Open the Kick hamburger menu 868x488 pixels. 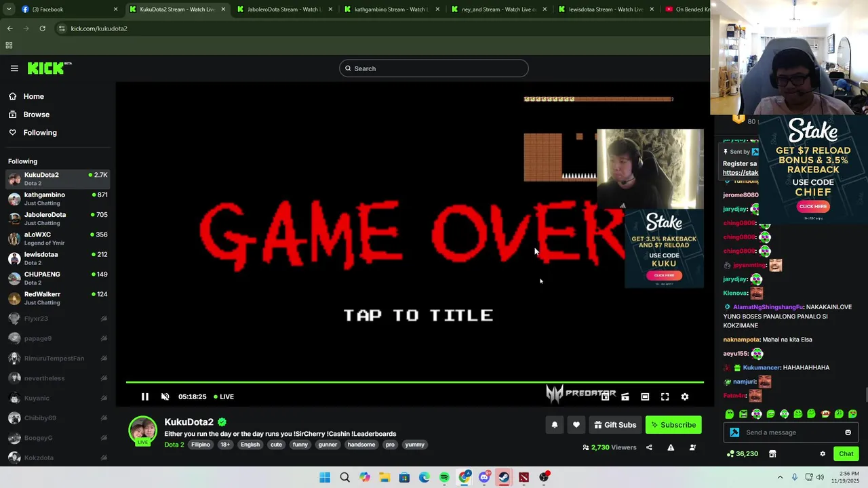coord(14,68)
